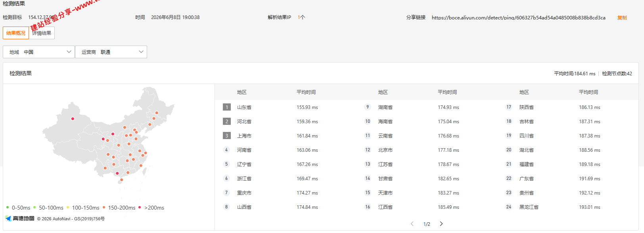Viewport: 644px width, 233px height.
Task: Select the 湖北省 cell
Action: tap(527, 150)
